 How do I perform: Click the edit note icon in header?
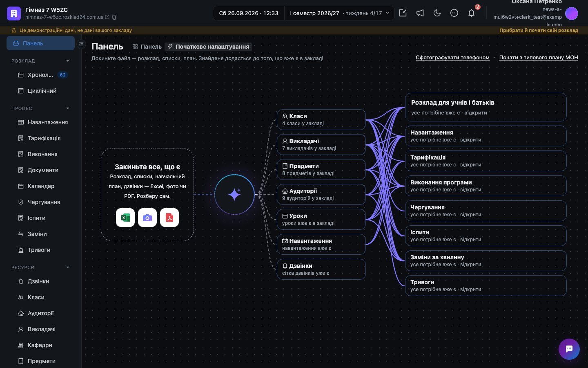tap(403, 13)
